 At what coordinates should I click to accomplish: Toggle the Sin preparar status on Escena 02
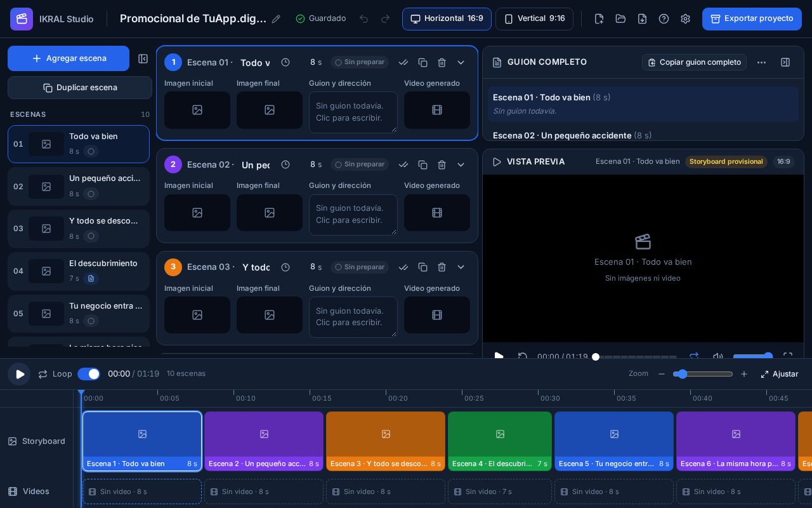pos(360,164)
